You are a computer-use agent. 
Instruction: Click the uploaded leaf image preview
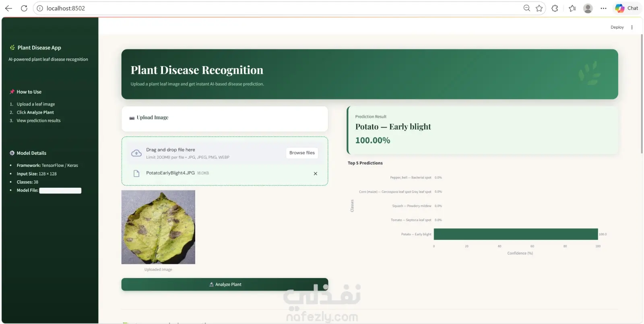(x=158, y=227)
